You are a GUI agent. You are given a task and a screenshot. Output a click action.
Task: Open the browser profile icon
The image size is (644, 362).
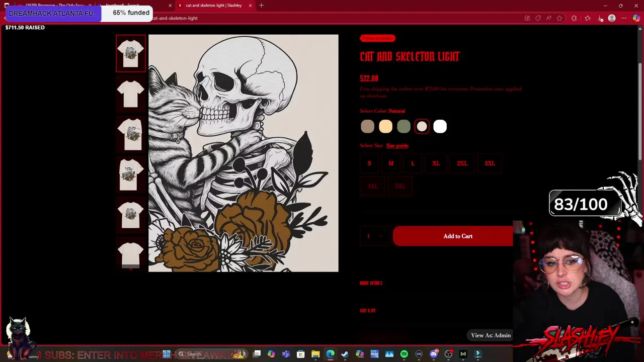point(612,18)
